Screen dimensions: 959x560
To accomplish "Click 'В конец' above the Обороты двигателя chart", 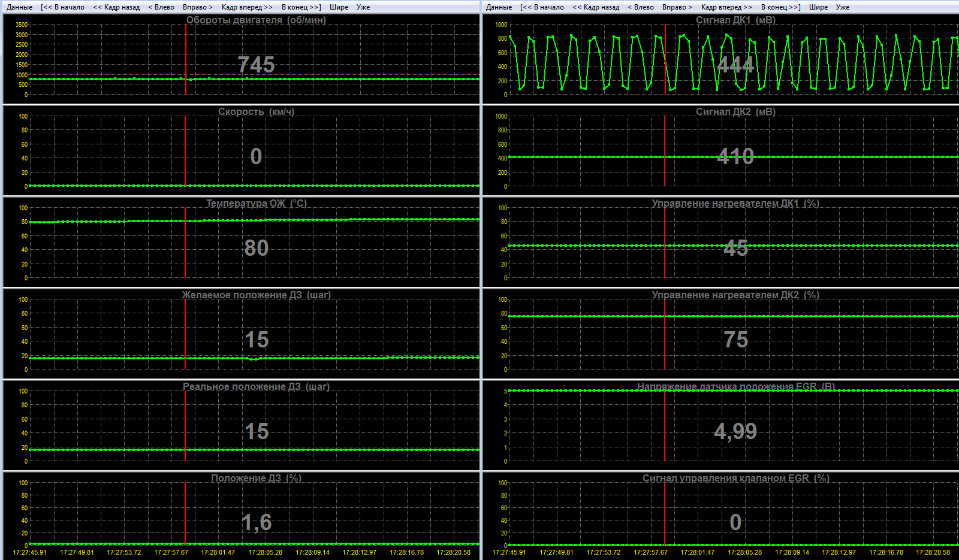I will (x=301, y=7).
